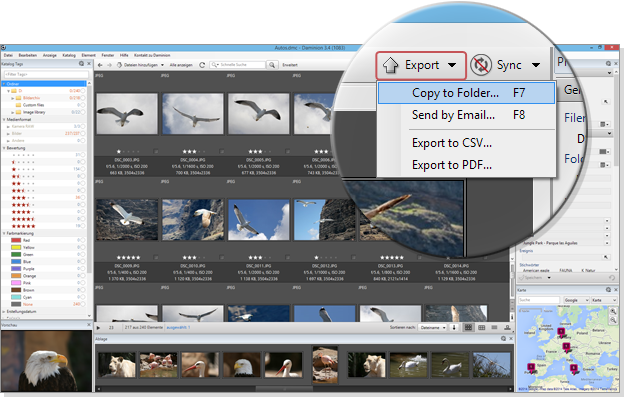Open the Sync dropdown arrow
Image resolution: width=624 pixels, height=397 pixels.
pos(536,65)
